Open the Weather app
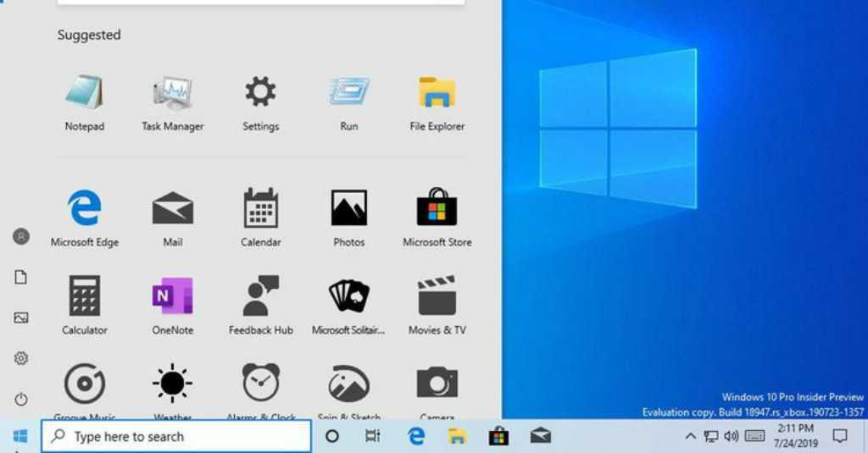 click(x=173, y=390)
